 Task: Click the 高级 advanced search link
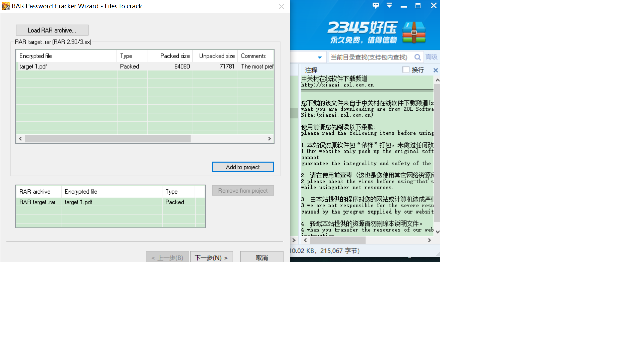click(x=431, y=57)
